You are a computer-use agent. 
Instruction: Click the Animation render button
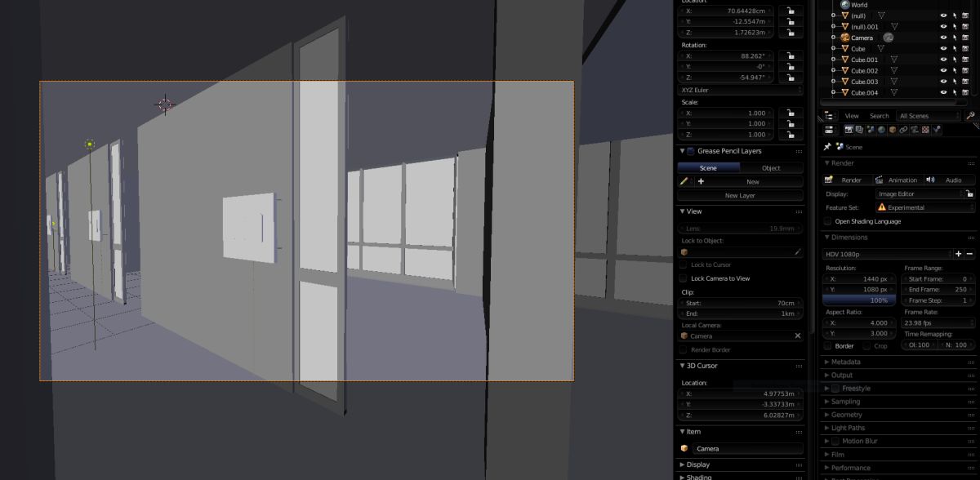pyautogui.click(x=897, y=180)
